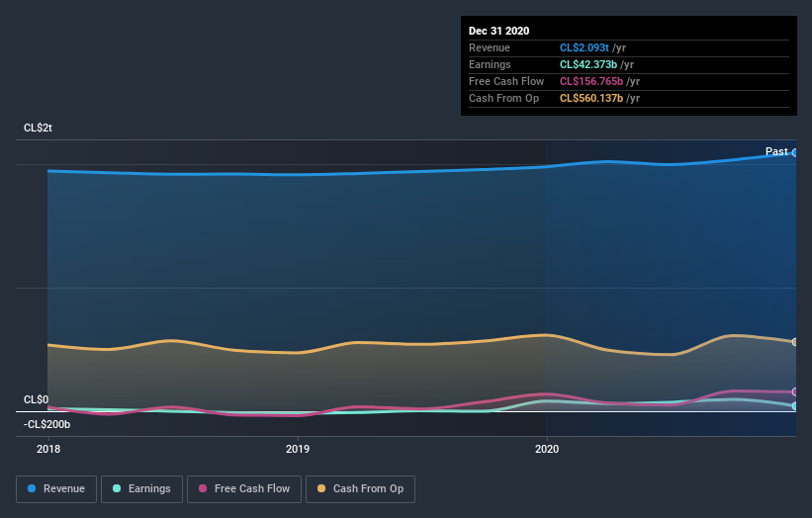
Task: Click the 2019 x-axis label
Action: pyautogui.click(x=298, y=449)
